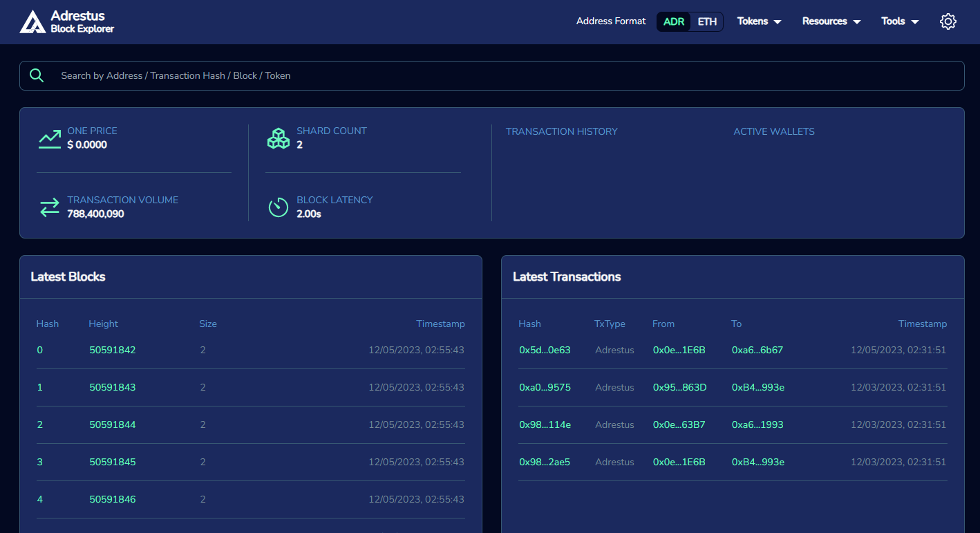Screen dimensions: 980x533
Task: Click the To column header
Action: pyautogui.click(x=737, y=324)
